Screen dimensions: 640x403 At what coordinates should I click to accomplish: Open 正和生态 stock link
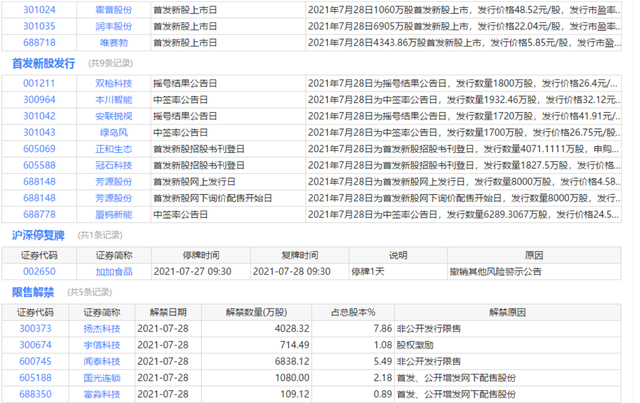coord(113,149)
